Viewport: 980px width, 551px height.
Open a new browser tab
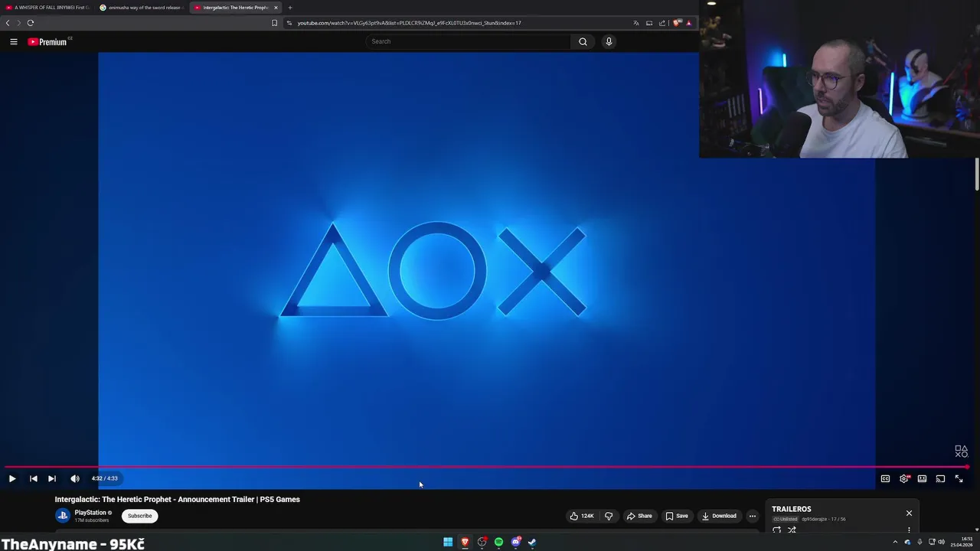[x=290, y=8]
